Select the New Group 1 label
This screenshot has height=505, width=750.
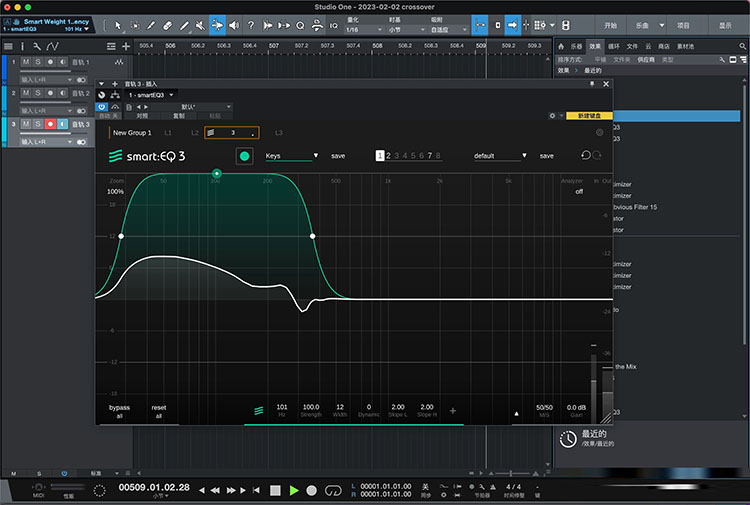click(x=132, y=133)
